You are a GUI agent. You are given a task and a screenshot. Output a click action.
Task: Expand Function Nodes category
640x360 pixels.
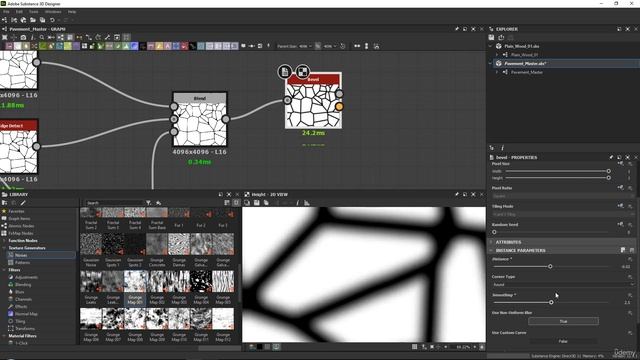(x=4, y=241)
